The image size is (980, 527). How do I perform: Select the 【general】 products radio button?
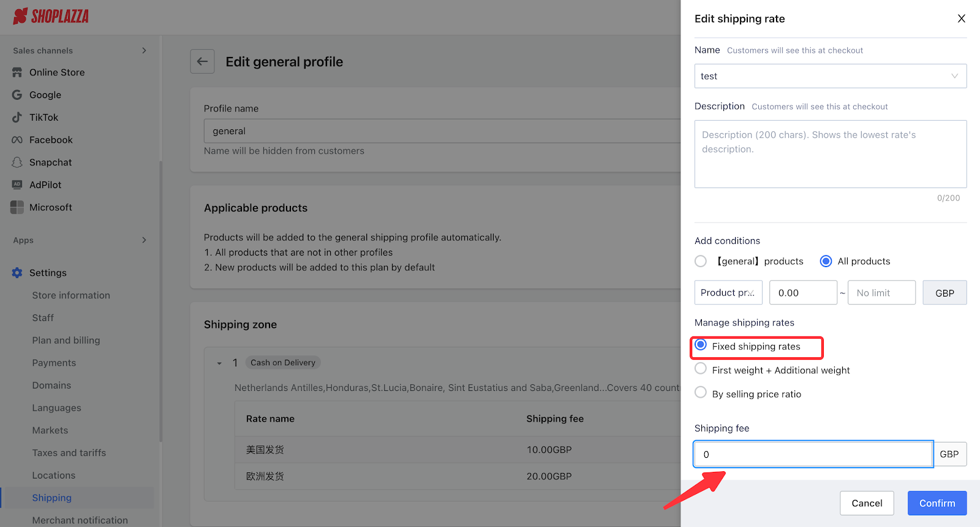pyautogui.click(x=701, y=261)
